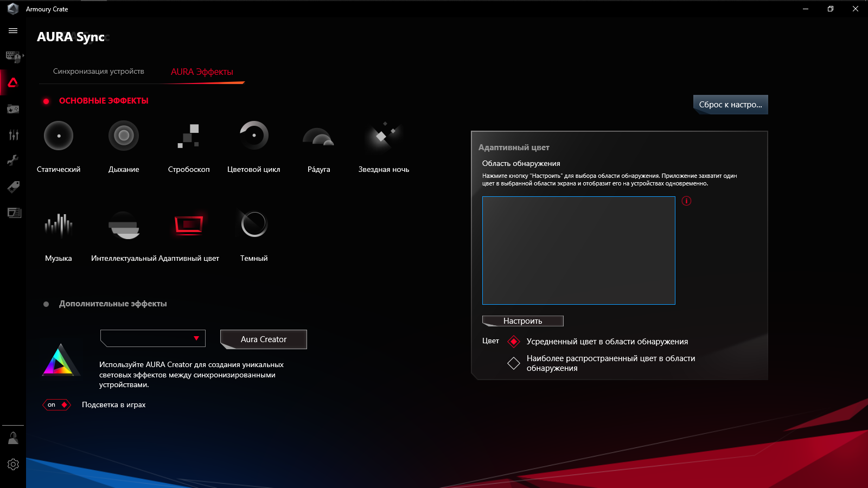Viewport: 868px width, 488px height.
Task: Click the colorful AURA Creator triangle logo
Action: [61, 360]
